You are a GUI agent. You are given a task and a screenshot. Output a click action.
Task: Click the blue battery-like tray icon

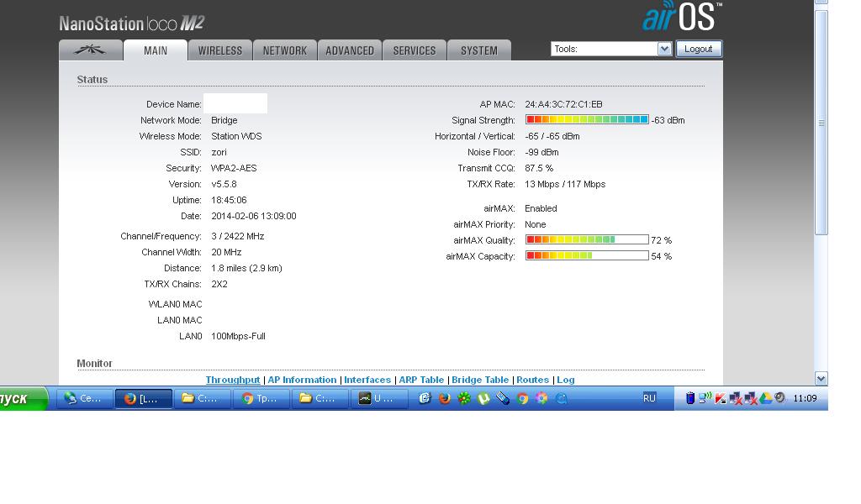coord(690,398)
